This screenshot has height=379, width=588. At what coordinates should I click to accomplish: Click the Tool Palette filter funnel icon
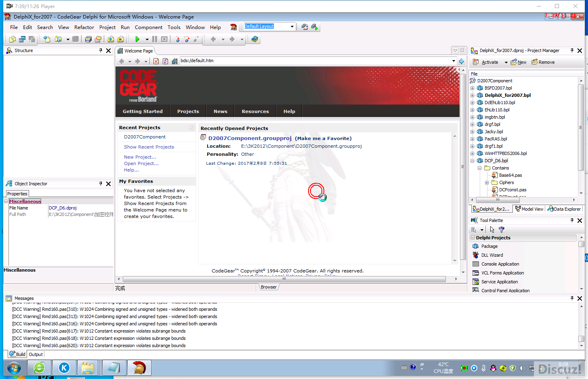pos(502,230)
